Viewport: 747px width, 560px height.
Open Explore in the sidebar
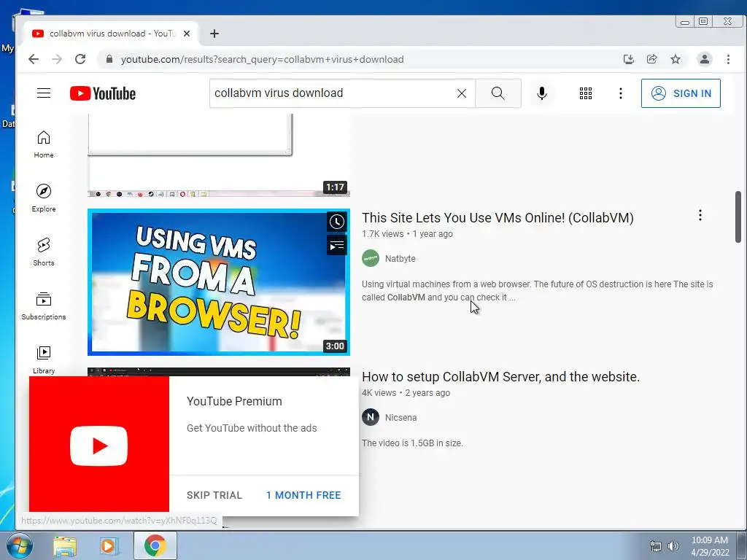(x=44, y=198)
